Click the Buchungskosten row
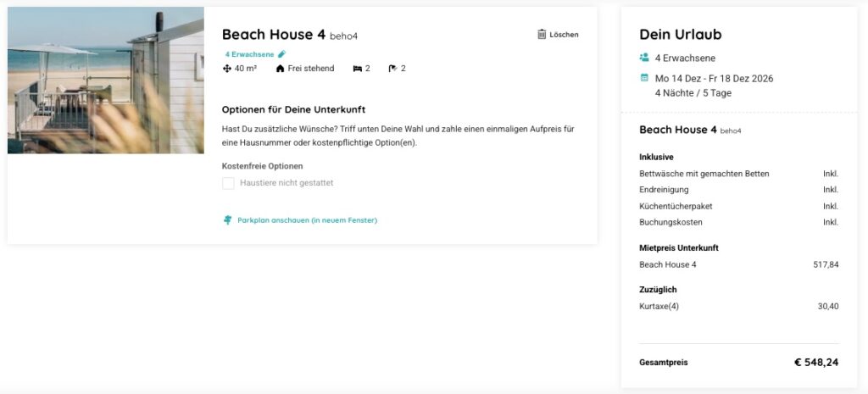Image resolution: width=868 pixels, height=394 pixels. pos(739,223)
